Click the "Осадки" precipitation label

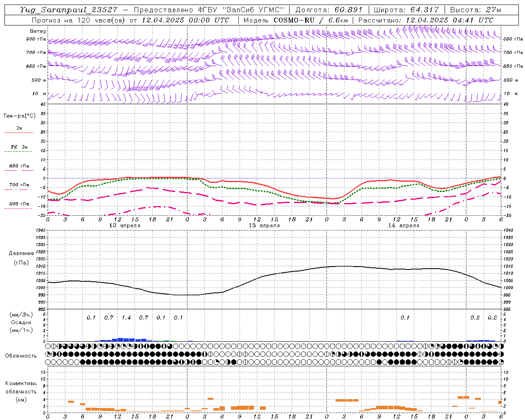[21, 322]
